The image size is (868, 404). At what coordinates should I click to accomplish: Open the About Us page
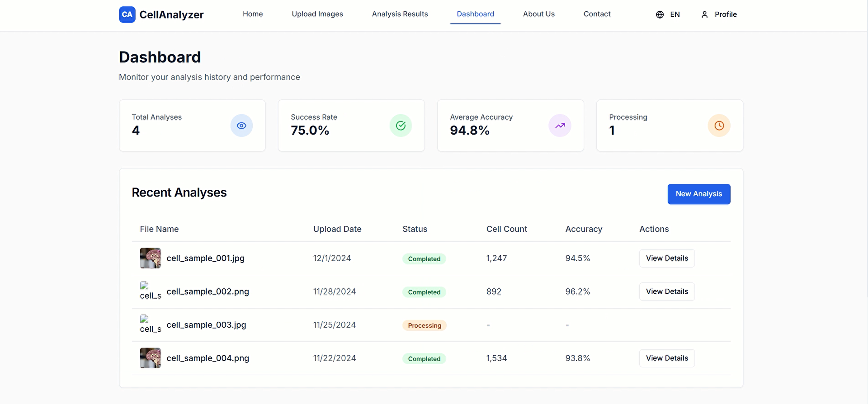tap(538, 14)
